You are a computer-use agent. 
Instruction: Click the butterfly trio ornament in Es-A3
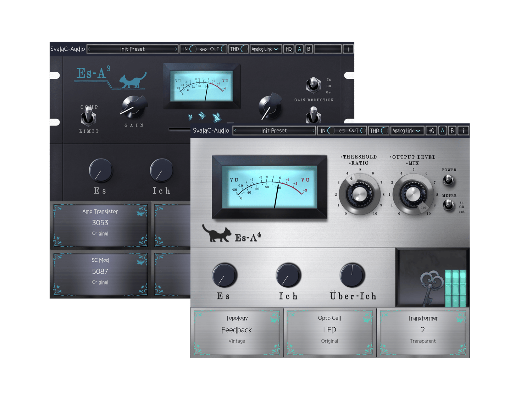[205, 117]
